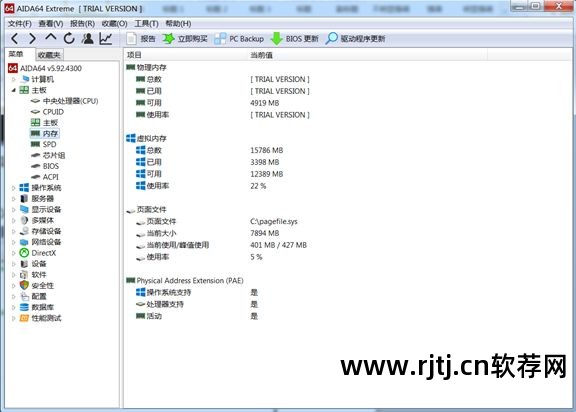Select SPD in the sidebar tree
Screen dimensions: 576x412
click(x=49, y=144)
